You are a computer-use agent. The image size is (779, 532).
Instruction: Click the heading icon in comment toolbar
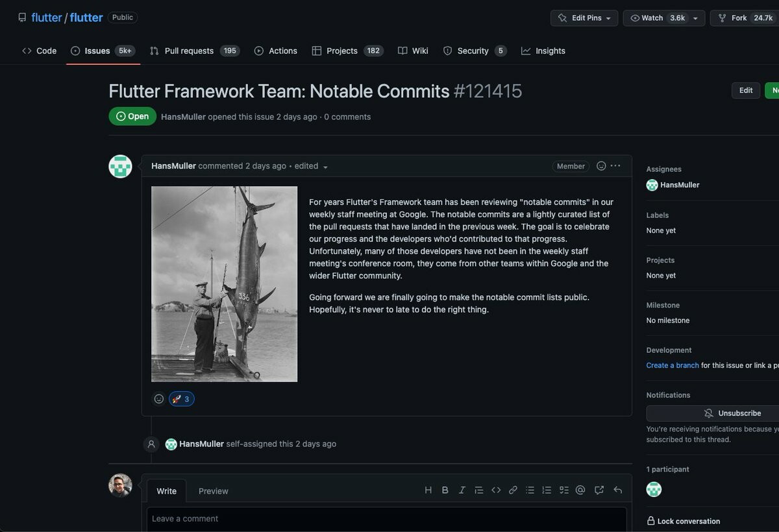[x=428, y=490]
